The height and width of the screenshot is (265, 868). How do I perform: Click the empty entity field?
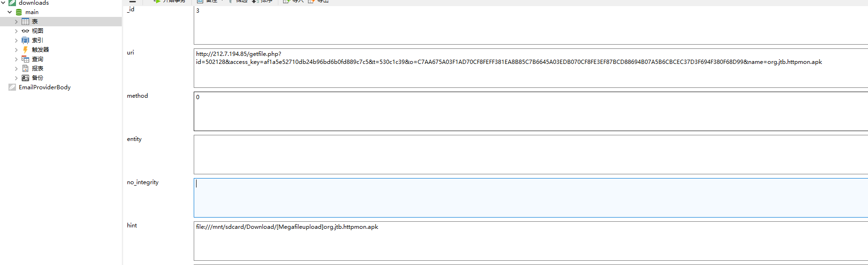pos(531,155)
